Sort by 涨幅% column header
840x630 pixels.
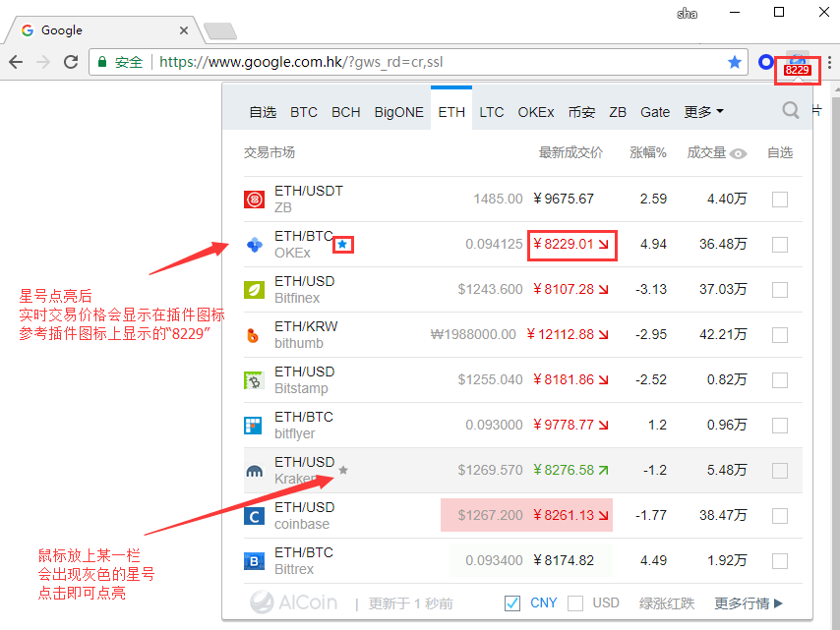click(647, 152)
